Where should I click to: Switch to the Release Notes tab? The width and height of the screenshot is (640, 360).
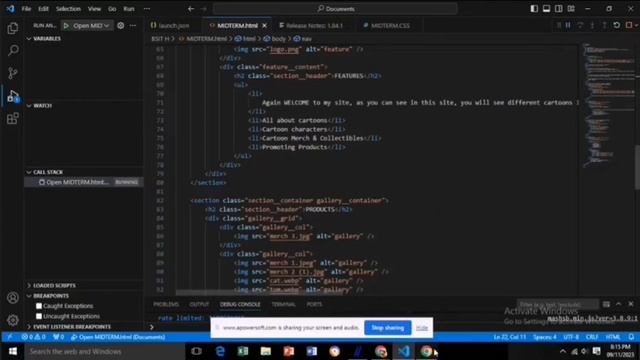[x=314, y=25]
